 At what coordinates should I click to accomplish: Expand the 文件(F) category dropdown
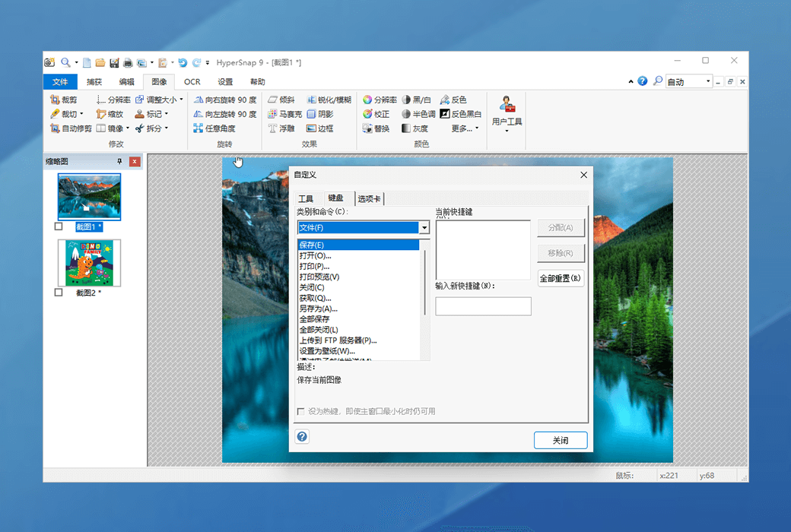[424, 228]
